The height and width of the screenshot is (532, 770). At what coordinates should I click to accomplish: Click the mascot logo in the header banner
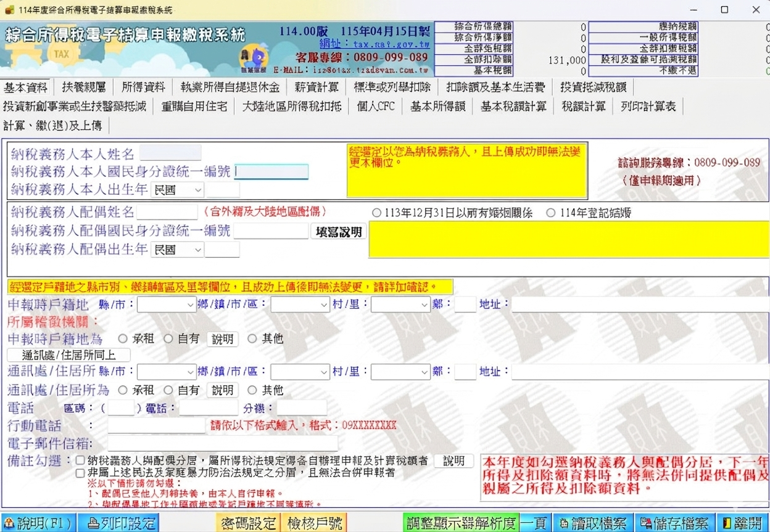[254, 59]
